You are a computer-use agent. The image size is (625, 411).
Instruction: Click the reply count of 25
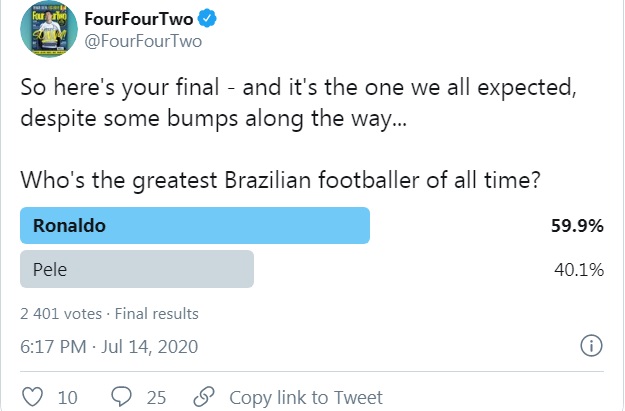[x=156, y=397]
